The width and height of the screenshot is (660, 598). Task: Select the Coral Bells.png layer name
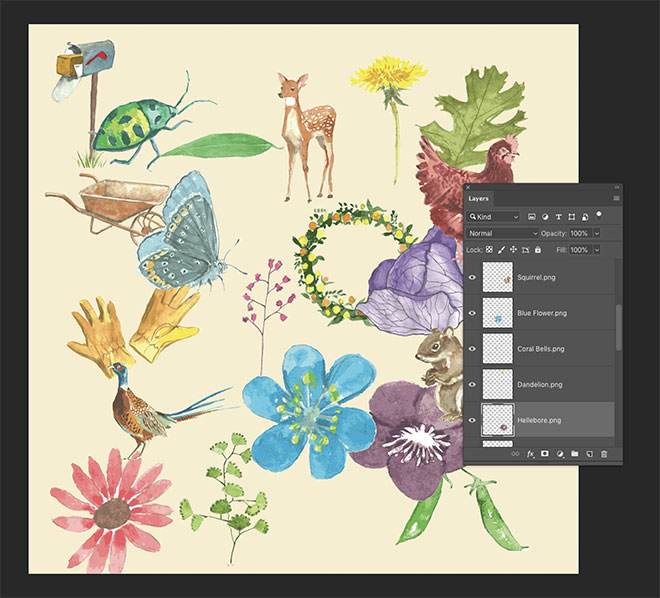click(x=541, y=349)
